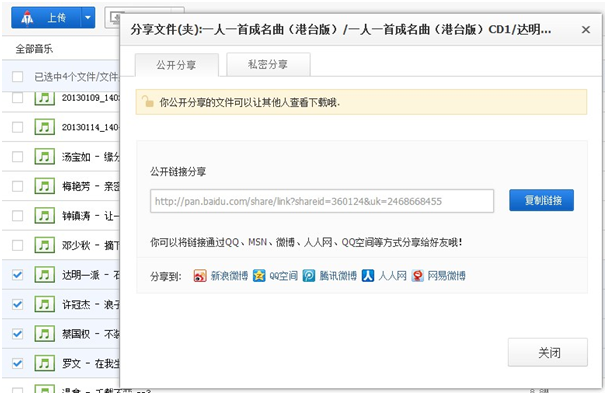The height and width of the screenshot is (395, 607).
Task: Share to 人人网 using its icon
Action: [x=368, y=276]
